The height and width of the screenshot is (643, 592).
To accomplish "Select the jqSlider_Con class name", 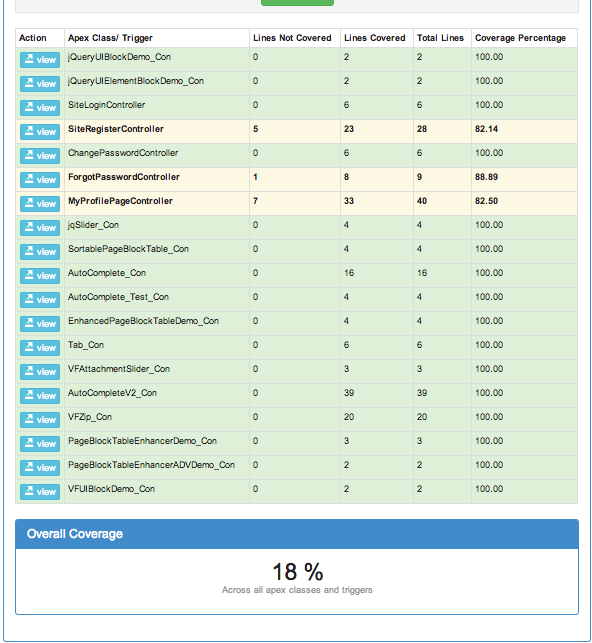I will tap(93, 225).
